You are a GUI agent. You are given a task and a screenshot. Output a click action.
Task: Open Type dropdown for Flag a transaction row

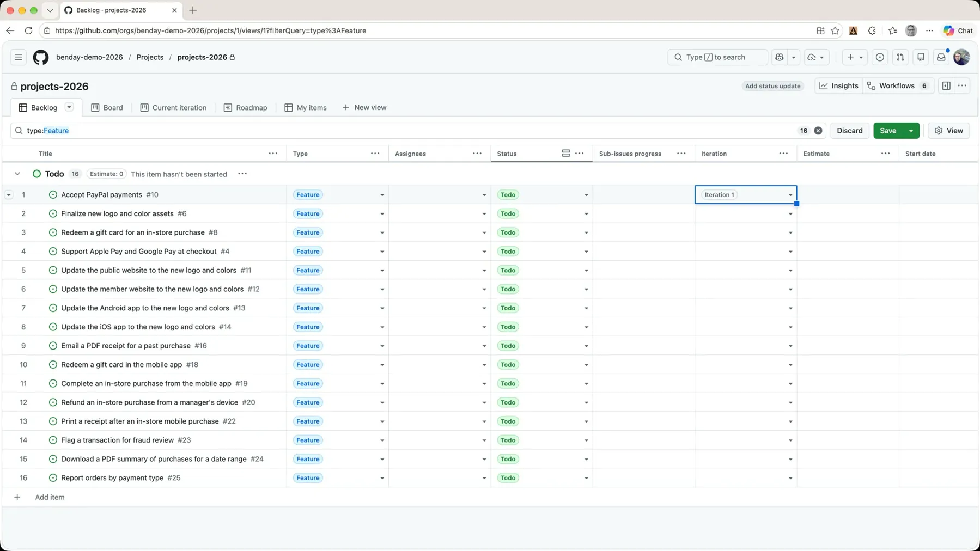382,440
